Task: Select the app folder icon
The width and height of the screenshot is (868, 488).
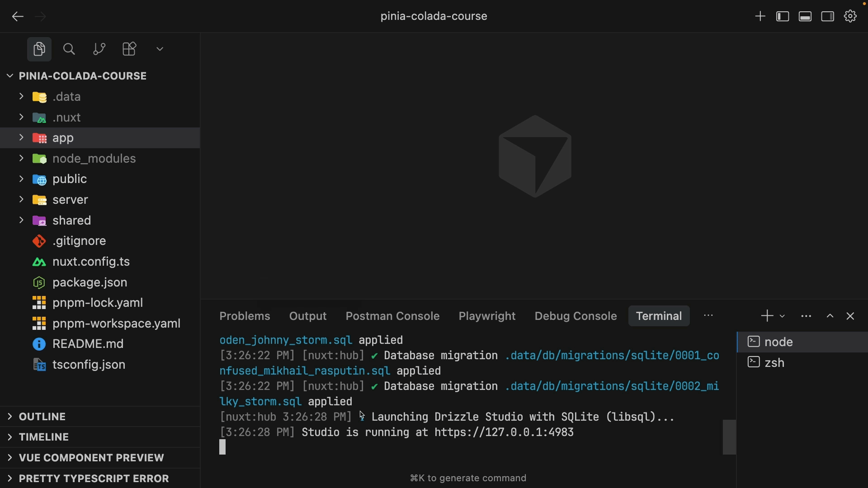Action: click(x=39, y=138)
